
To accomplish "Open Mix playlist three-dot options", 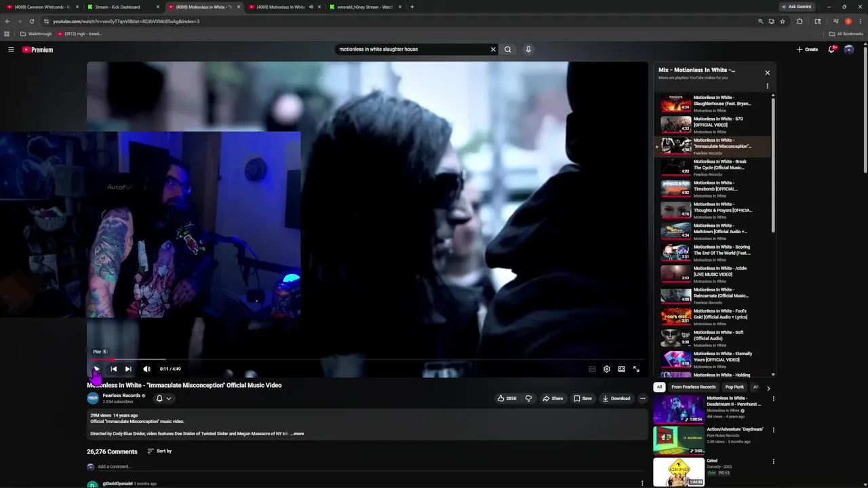I will [x=768, y=86].
